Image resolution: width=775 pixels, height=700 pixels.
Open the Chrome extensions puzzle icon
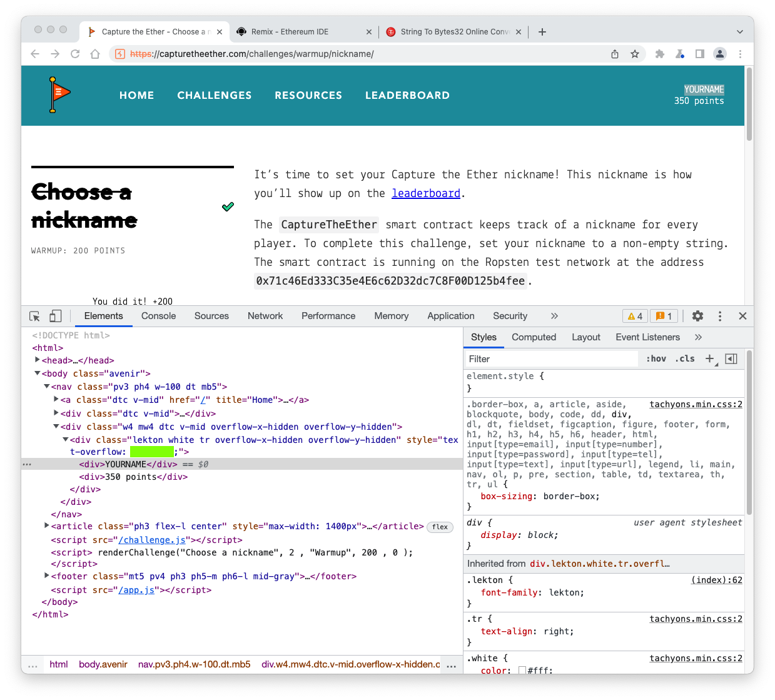[659, 54]
